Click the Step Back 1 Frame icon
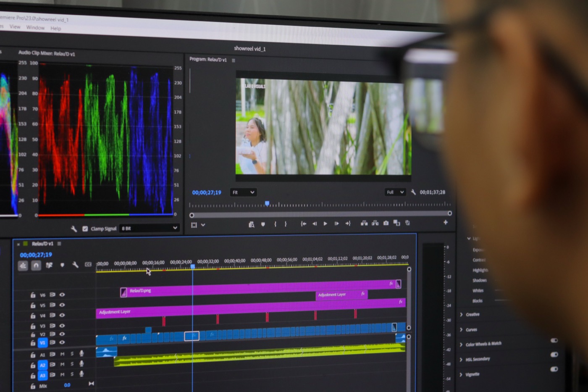Screen dimensions: 588x392 [x=315, y=224]
